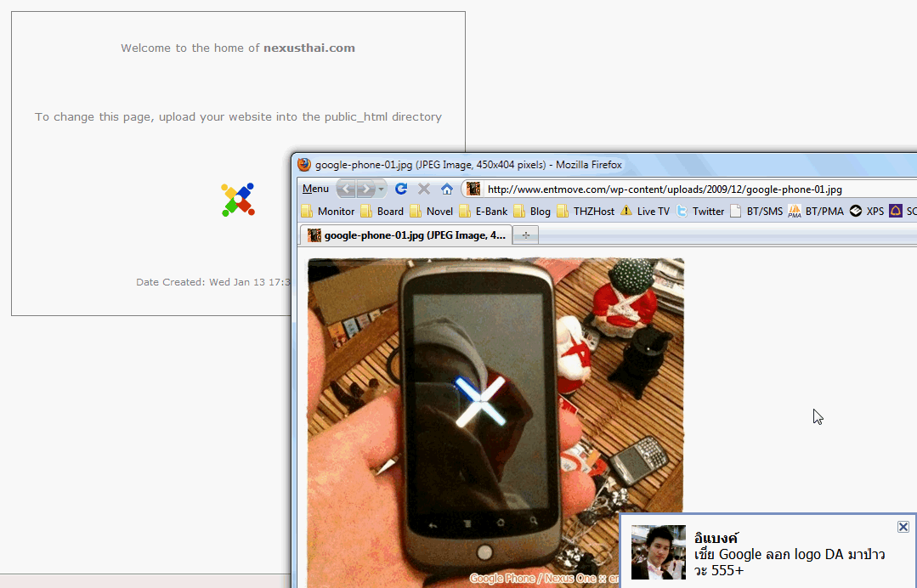
Task: Reload the page with the blue refresh icon
Action: pyautogui.click(x=400, y=189)
